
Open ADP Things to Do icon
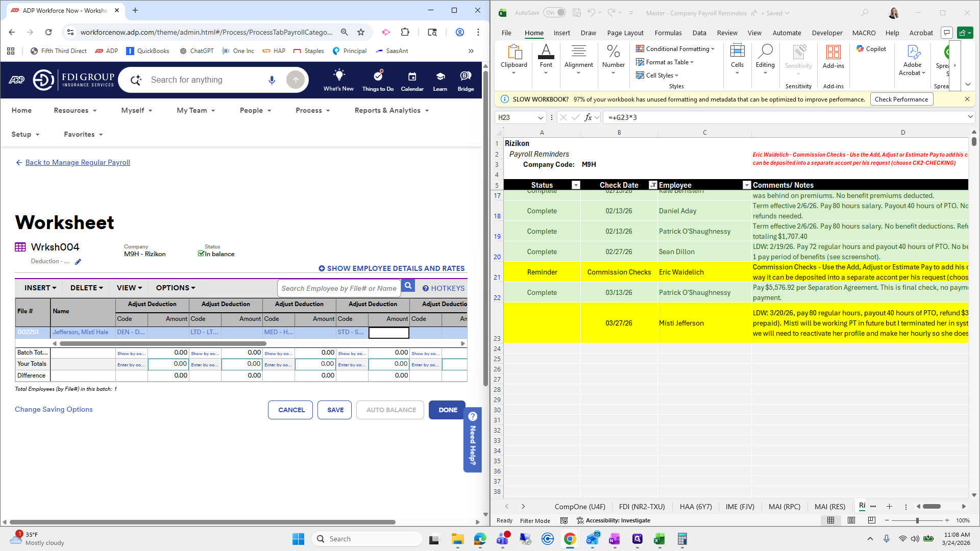[x=378, y=77]
